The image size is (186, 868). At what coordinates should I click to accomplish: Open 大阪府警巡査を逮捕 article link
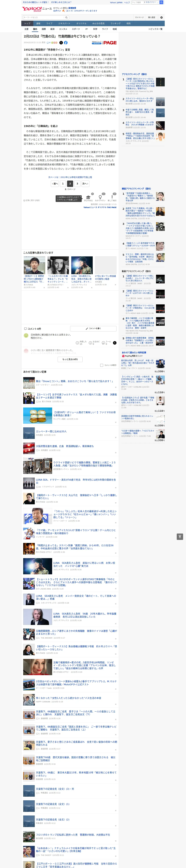tap(65, 446)
